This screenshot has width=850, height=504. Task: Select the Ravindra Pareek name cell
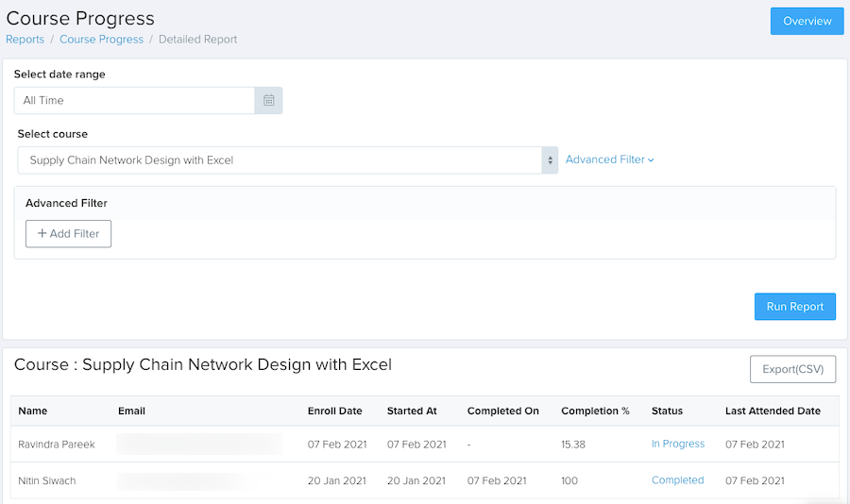57,445
